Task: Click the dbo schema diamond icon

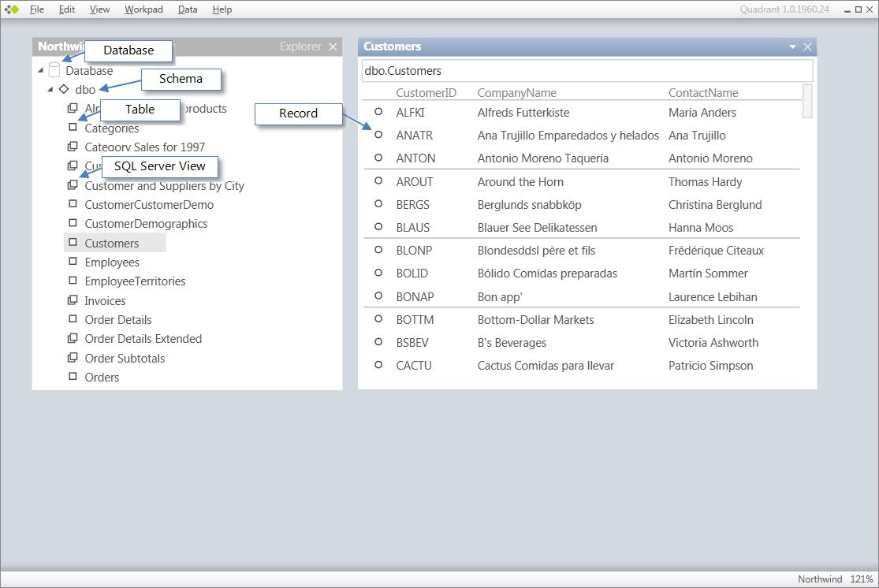Action: (64, 89)
